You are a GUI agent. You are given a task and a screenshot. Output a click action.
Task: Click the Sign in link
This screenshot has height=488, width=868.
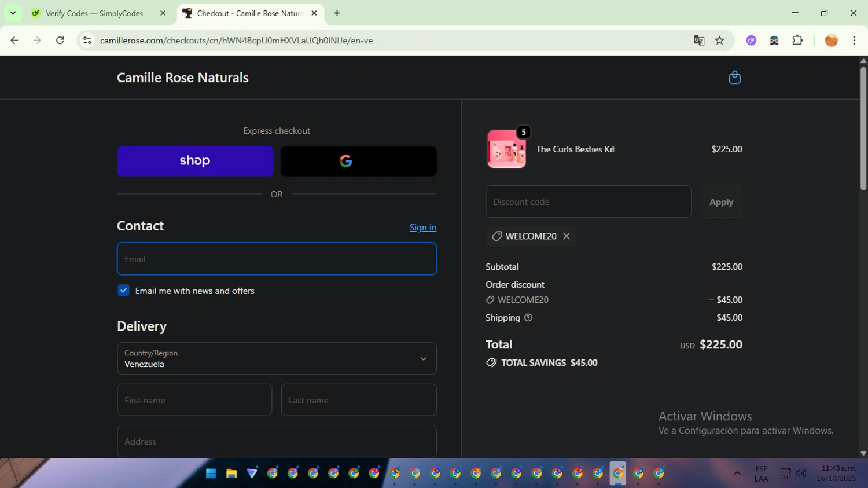tap(423, 228)
